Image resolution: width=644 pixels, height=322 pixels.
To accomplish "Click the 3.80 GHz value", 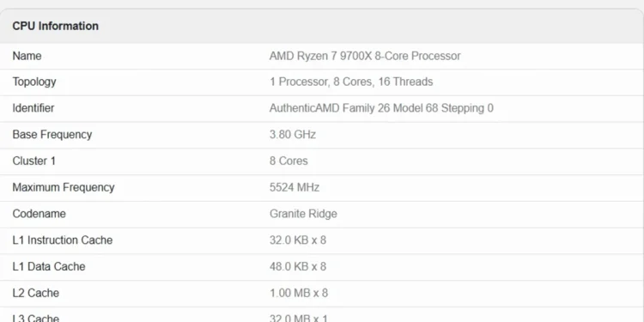I will coord(293,135).
